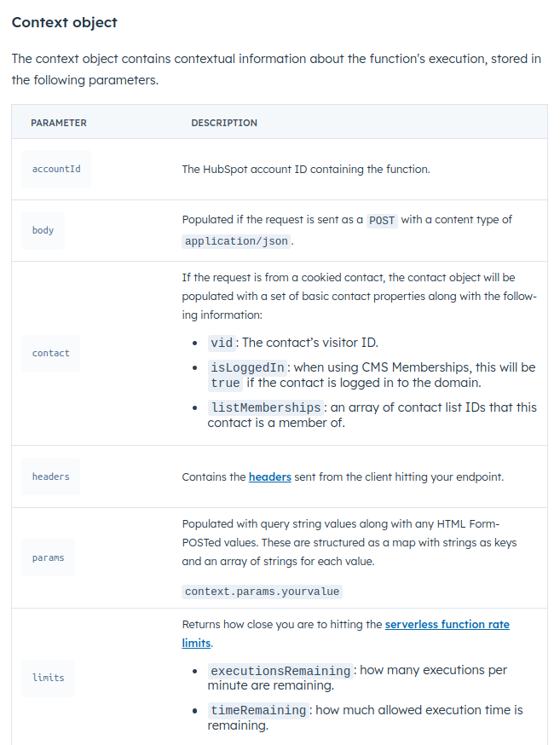The image size is (560, 745).
Task: Click the listMemberships code term
Action: tap(266, 407)
